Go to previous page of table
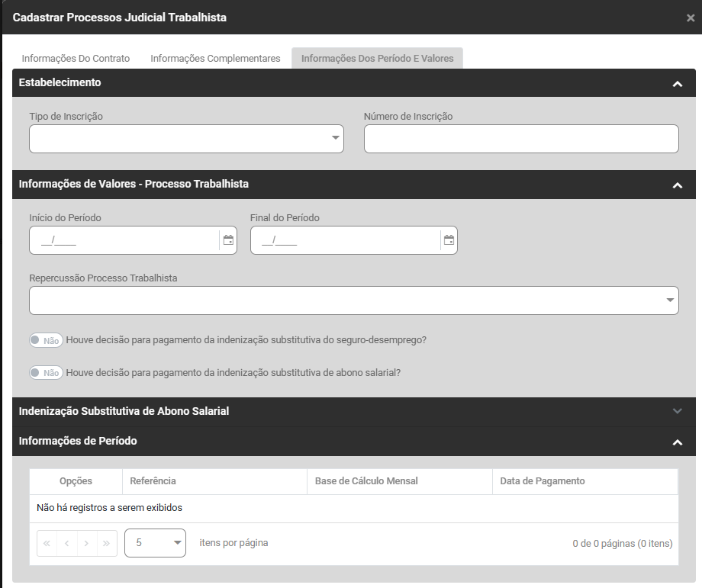 coord(67,543)
